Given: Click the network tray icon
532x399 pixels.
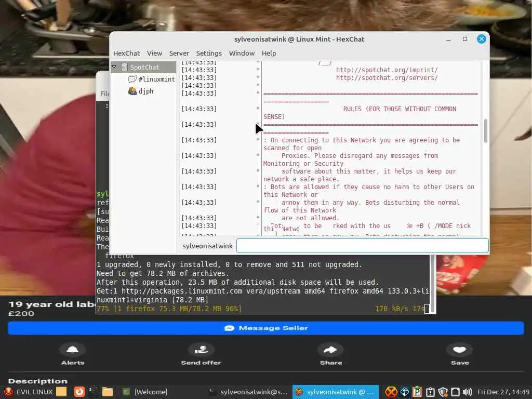Looking at the screenshot, I should tap(455, 392).
